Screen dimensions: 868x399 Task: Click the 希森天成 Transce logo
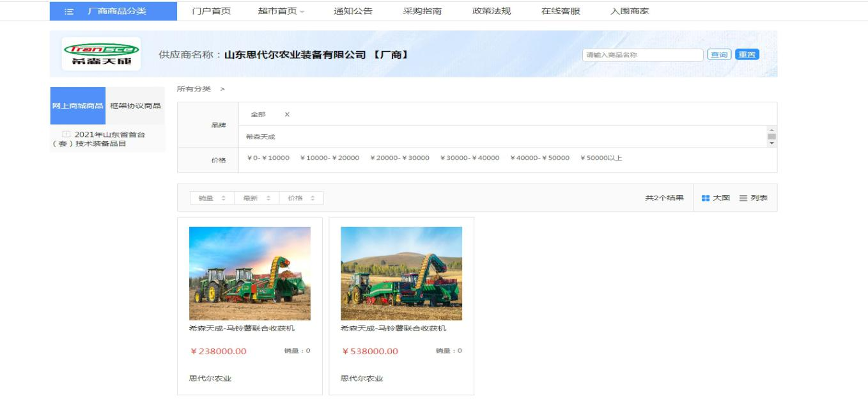101,54
